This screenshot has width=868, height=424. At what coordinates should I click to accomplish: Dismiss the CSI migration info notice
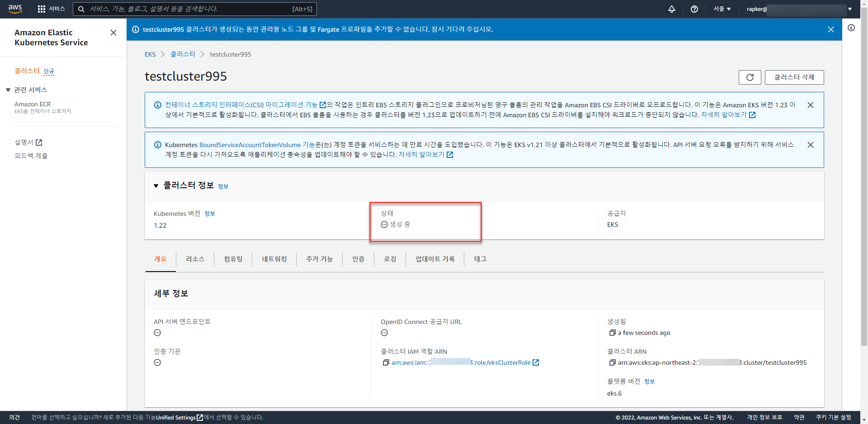tap(811, 105)
